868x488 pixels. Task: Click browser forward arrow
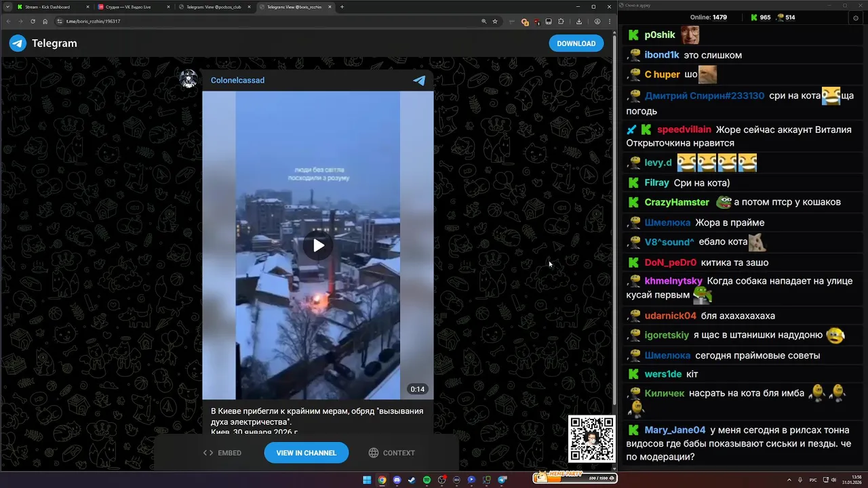[20, 21]
